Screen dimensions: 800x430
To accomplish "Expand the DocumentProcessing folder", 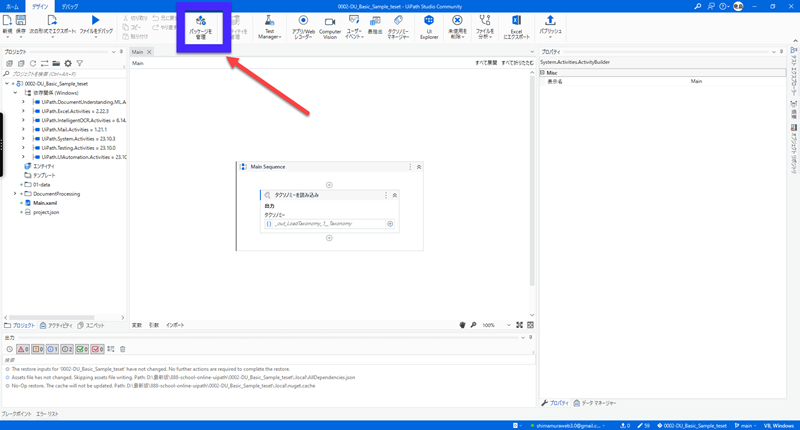I will coord(15,194).
